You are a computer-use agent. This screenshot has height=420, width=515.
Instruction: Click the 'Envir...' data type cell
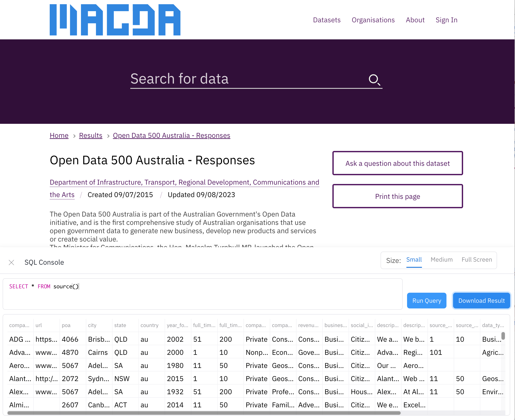pos(493,392)
